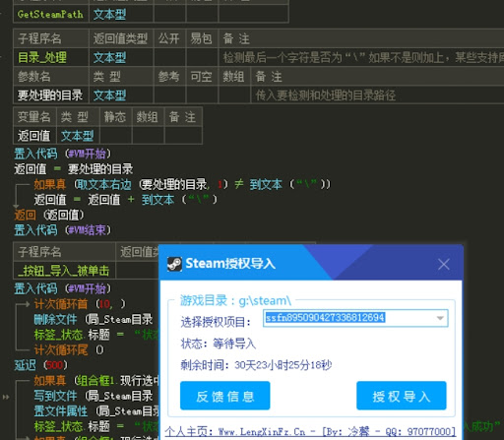Click the 剩余时间 countdown text
The width and height of the screenshot is (504, 440).
[x=256, y=365]
